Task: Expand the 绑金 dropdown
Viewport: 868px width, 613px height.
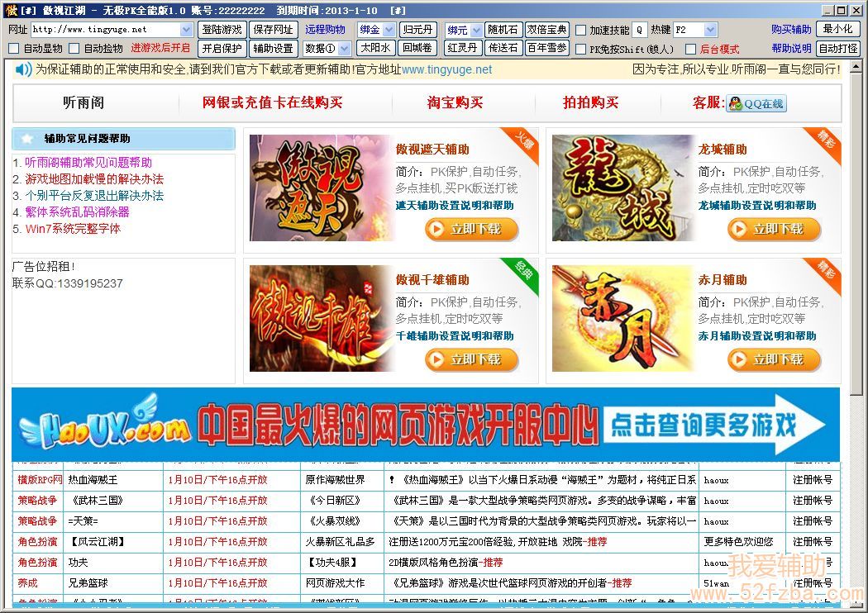Action: pyautogui.click(x=389, y=29)
